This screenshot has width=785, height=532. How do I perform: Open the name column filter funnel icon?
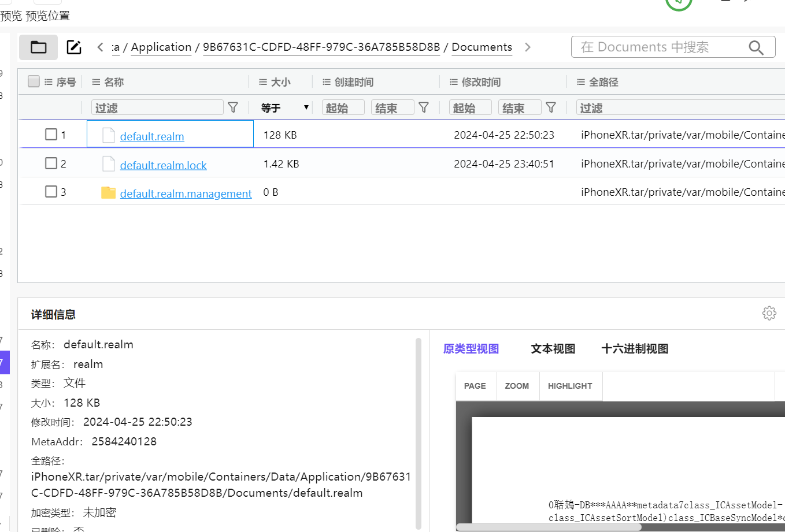click(233, 107)
